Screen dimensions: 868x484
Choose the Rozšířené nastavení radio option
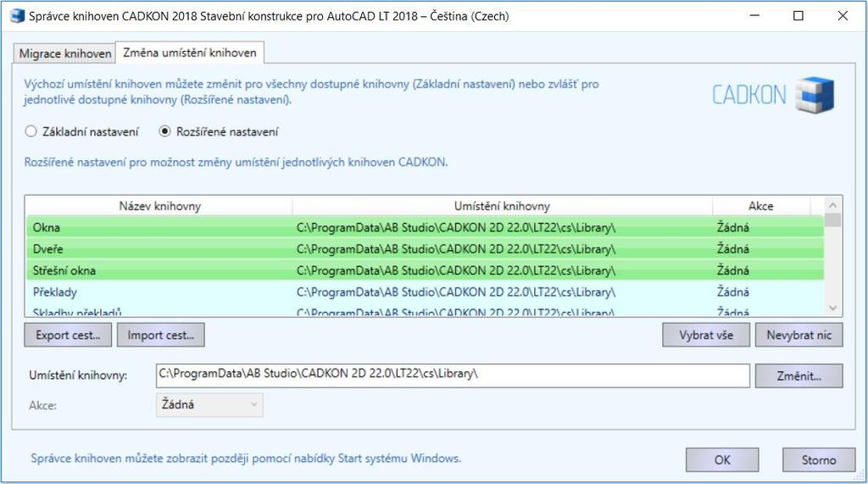tap(219, 131)
